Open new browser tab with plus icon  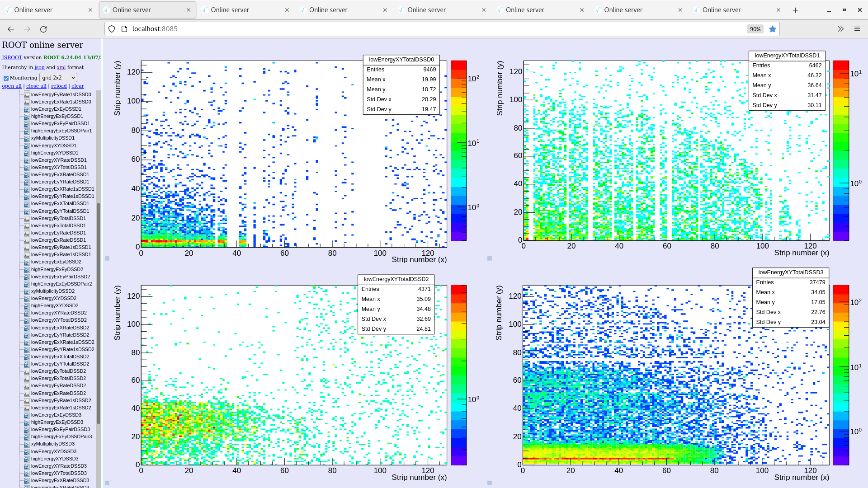click(795, 10)
